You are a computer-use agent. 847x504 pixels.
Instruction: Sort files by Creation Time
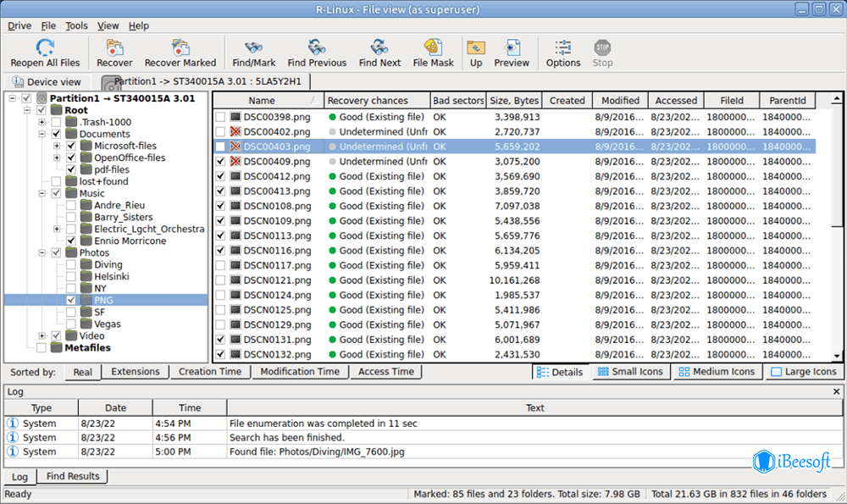click(x=210, y=372)
